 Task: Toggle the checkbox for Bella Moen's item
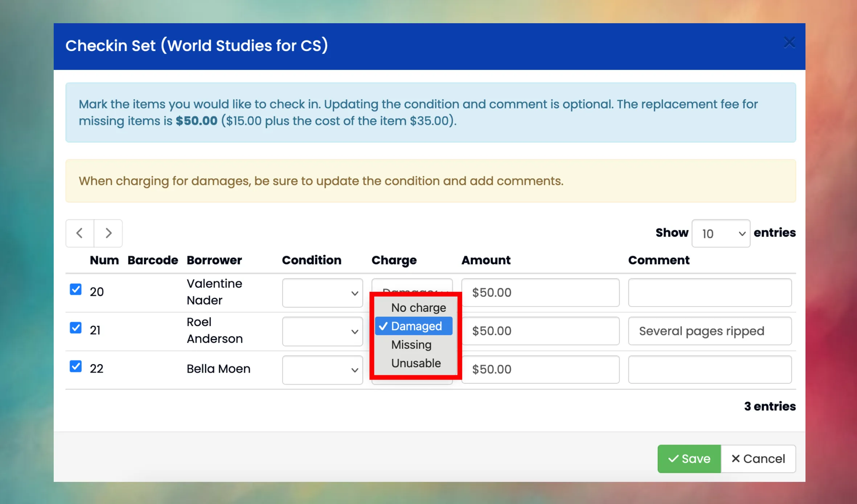click(x=75, y=367)
